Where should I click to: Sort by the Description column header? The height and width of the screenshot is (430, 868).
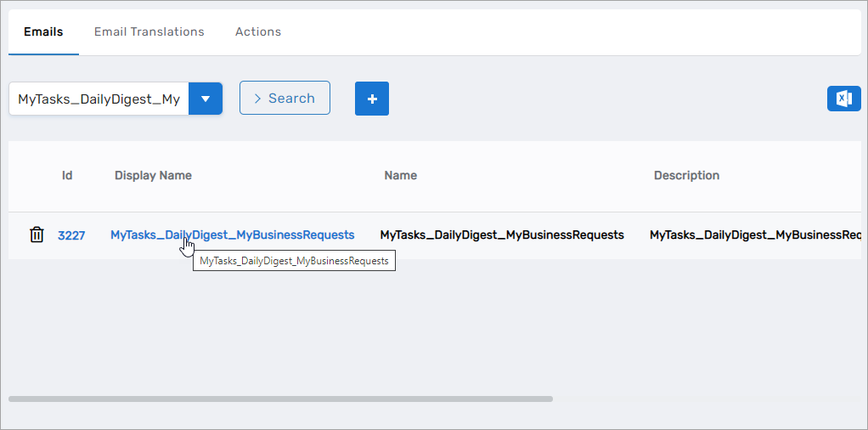tap(686, 176)
